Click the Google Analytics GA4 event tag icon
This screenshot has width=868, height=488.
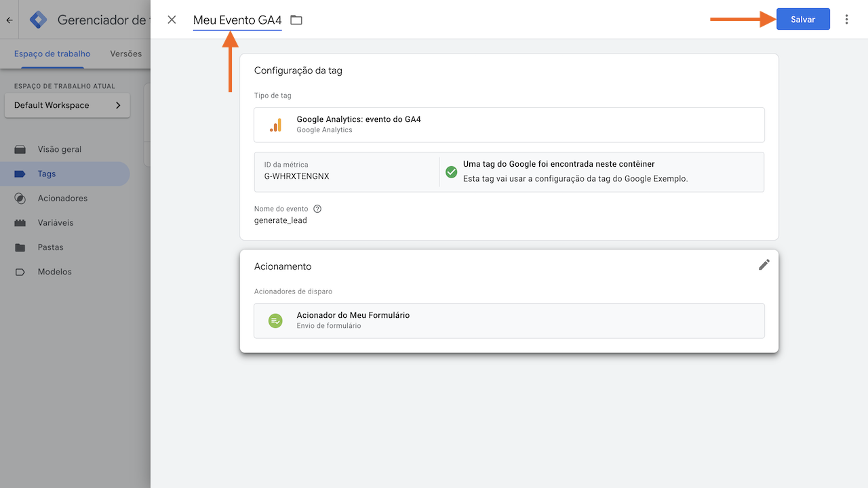pyautogui.click(x=275, y=125)
